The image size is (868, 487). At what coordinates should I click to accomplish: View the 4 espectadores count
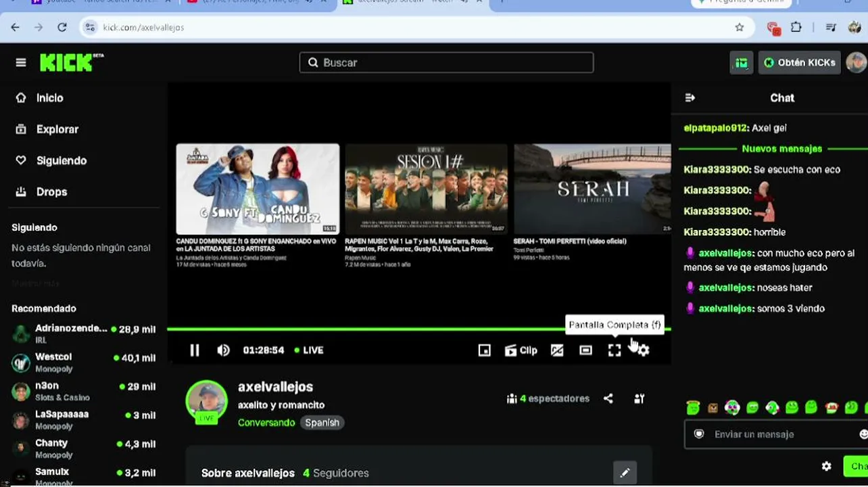(x=548, y=398)
